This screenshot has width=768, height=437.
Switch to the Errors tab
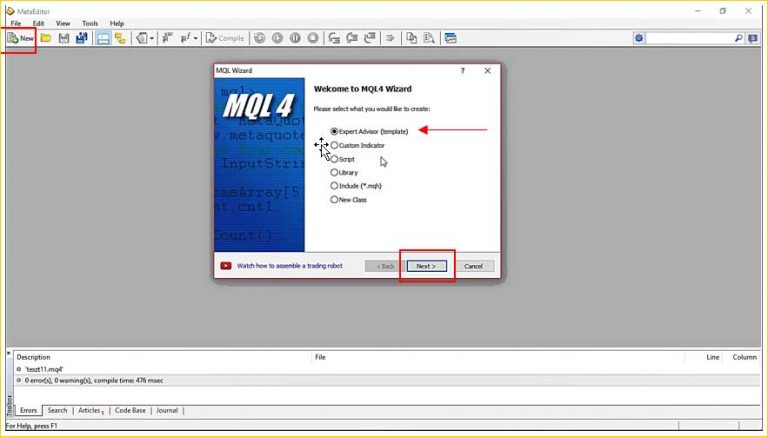click(x=28, y=411)
